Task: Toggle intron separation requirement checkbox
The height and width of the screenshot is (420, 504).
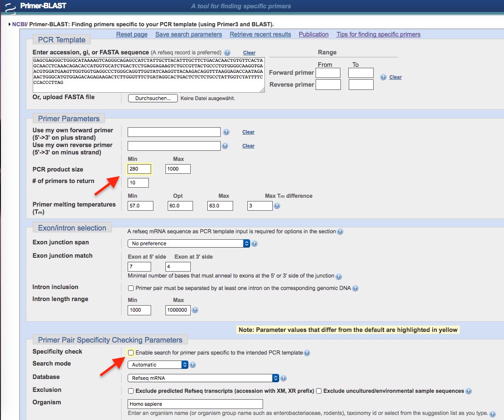Action: coord(131,288)
